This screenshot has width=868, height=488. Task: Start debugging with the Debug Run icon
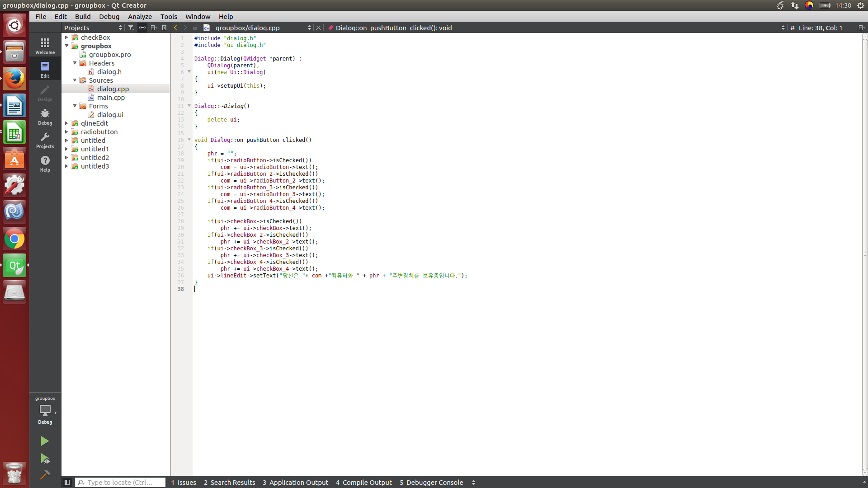pyautogui.click(x=45, y=459)
